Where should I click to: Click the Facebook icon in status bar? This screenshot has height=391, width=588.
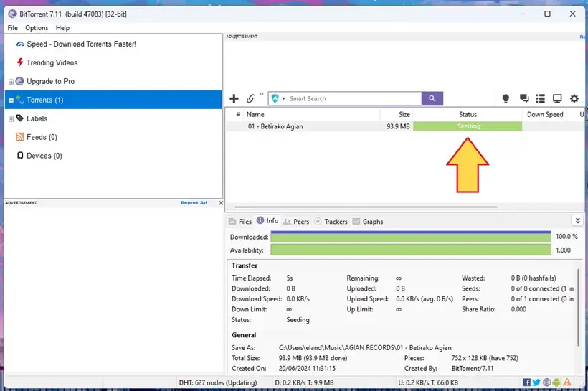click(526, 382)
